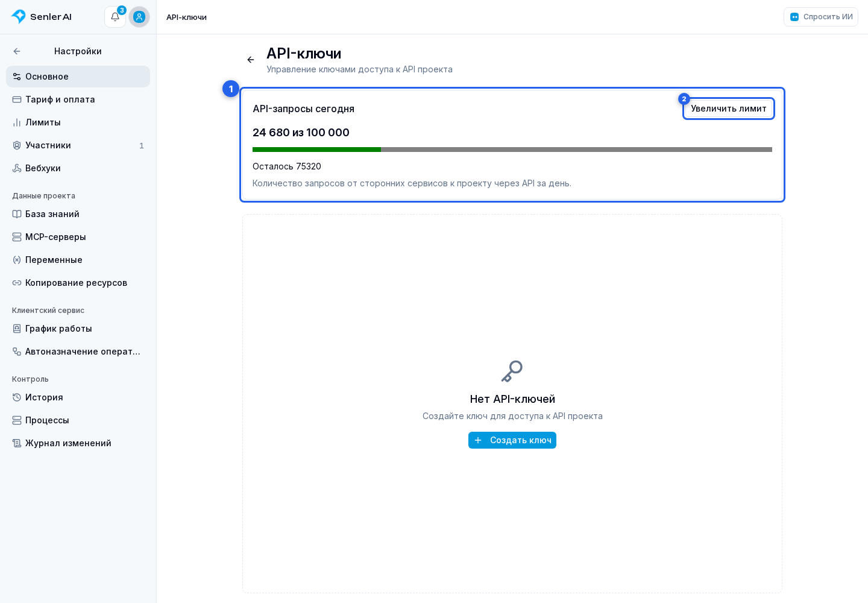The height and width of the screenshot is (603, 868).
Task: Go to Тариф и оплата
Action: [x=78, y=99]
